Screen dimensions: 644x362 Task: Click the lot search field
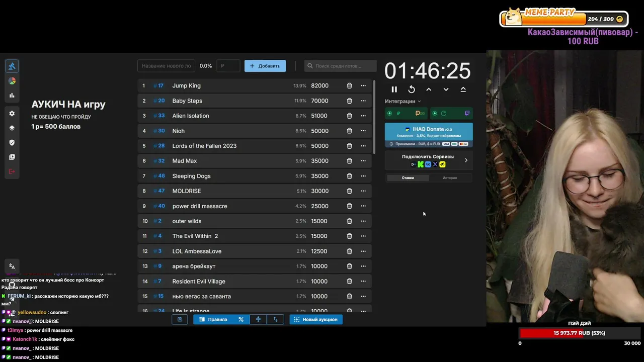click(341, 66)
